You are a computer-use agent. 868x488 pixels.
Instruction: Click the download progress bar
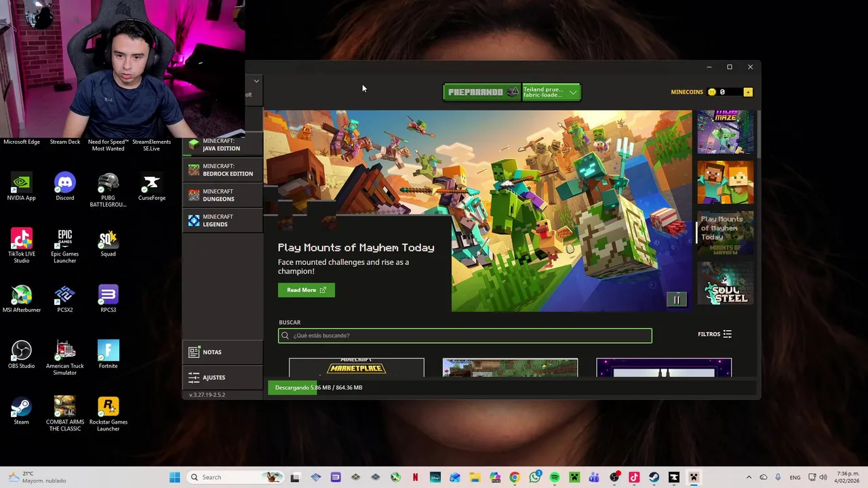point(512,388)
